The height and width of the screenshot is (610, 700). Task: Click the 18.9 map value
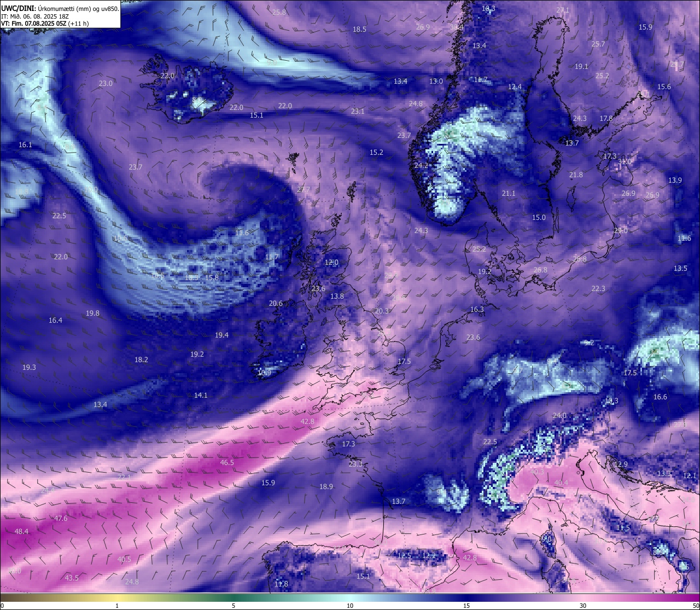(326, 486)
